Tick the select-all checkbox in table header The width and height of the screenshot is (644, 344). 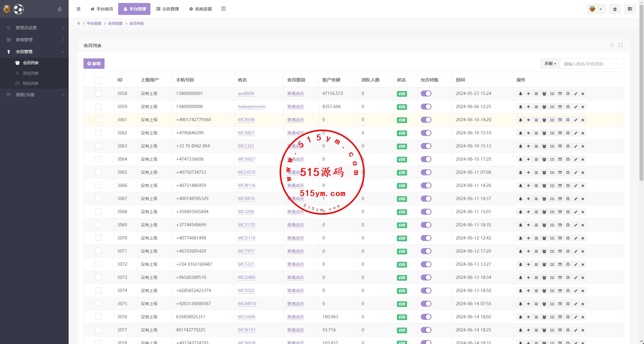[x=98, y=80]
